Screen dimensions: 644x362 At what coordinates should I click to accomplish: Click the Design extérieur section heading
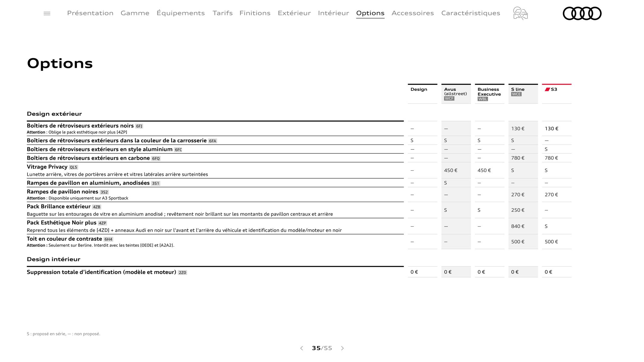coord(54,114)
